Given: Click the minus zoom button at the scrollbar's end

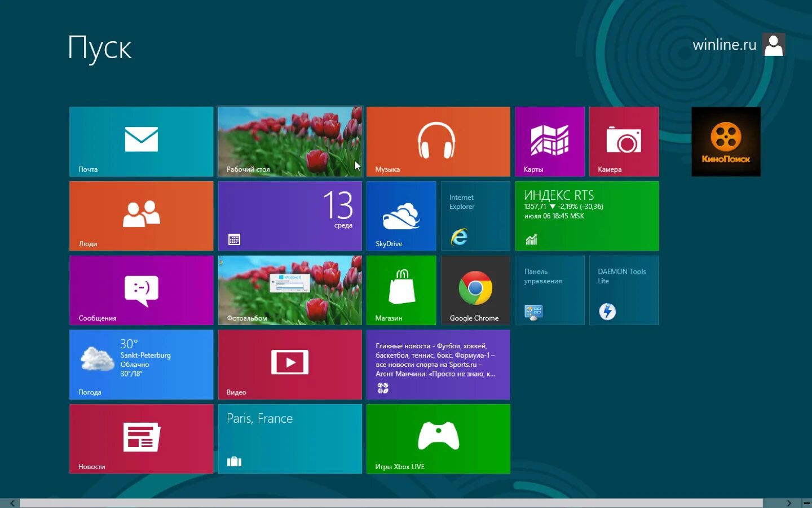Looking at the screenshot, I should tap(807, 503).
